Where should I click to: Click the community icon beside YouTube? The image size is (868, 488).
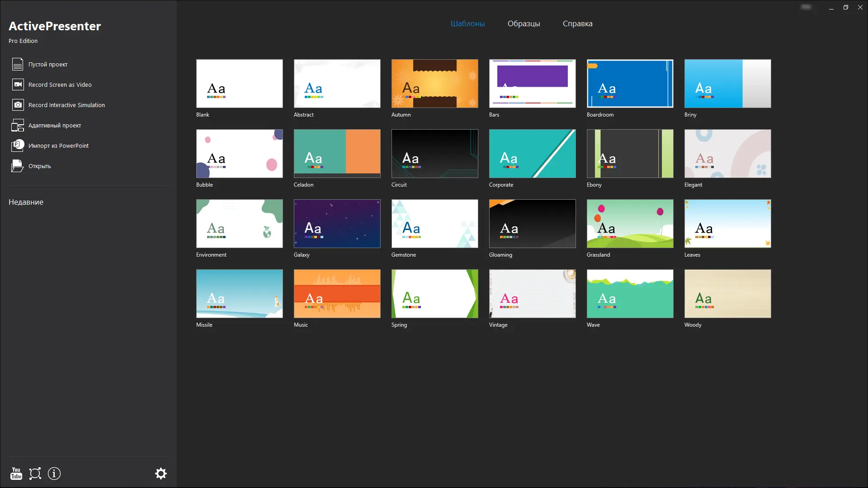[35, 474]
